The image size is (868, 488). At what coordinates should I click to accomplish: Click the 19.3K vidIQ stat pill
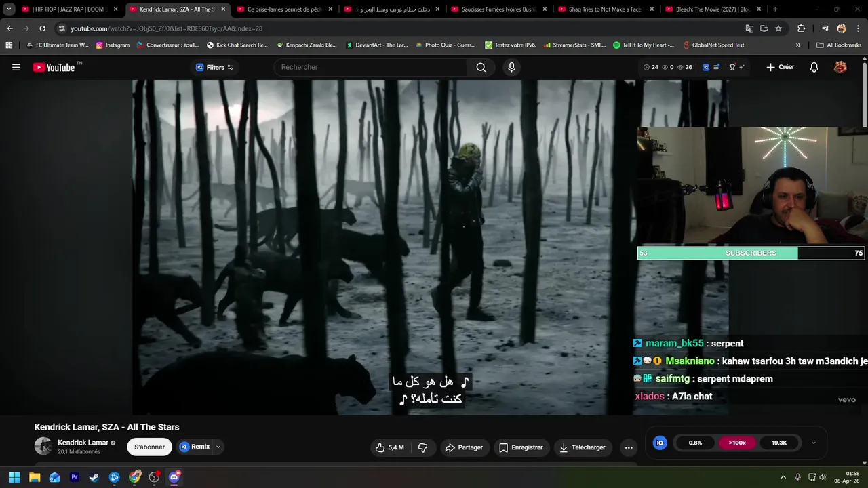(779, 443)
